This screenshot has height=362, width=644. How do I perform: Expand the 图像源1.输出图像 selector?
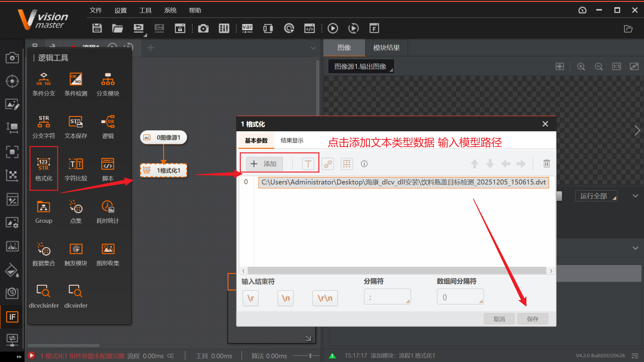pos(361,67)
